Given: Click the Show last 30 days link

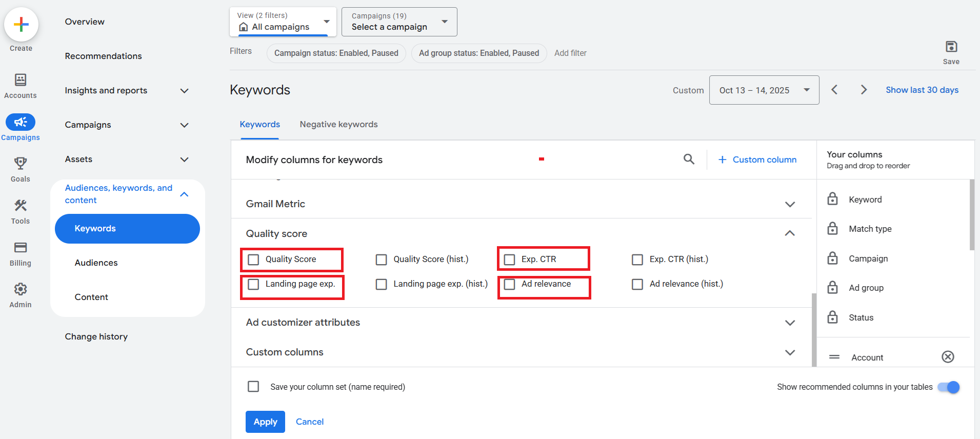Looking at the screenshot, I should [922, 90].
